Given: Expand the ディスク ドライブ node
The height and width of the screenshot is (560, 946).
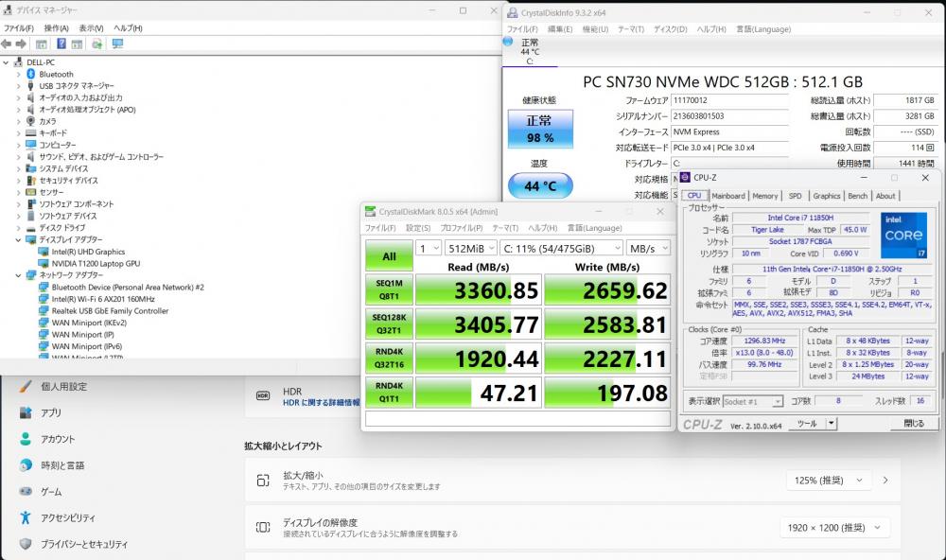Looking at the screenshot, I should (18, 228).
